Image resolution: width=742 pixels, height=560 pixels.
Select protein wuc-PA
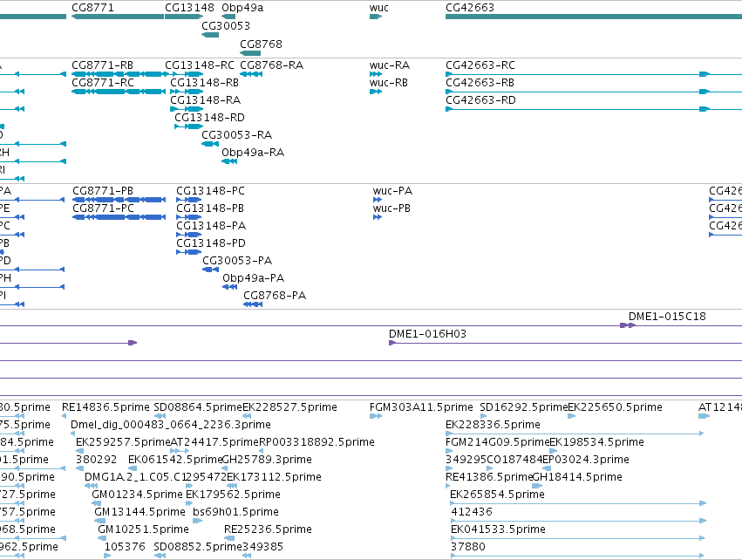tap(392, 191)
